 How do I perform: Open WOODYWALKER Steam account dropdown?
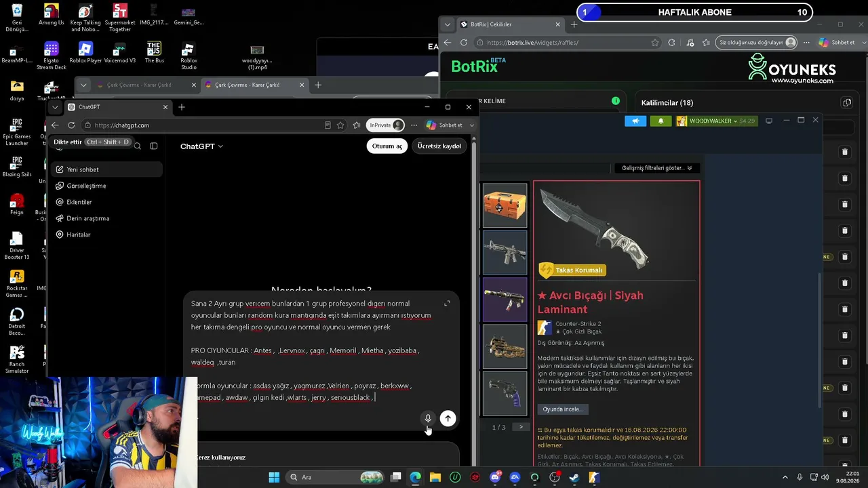pos(715,121)
